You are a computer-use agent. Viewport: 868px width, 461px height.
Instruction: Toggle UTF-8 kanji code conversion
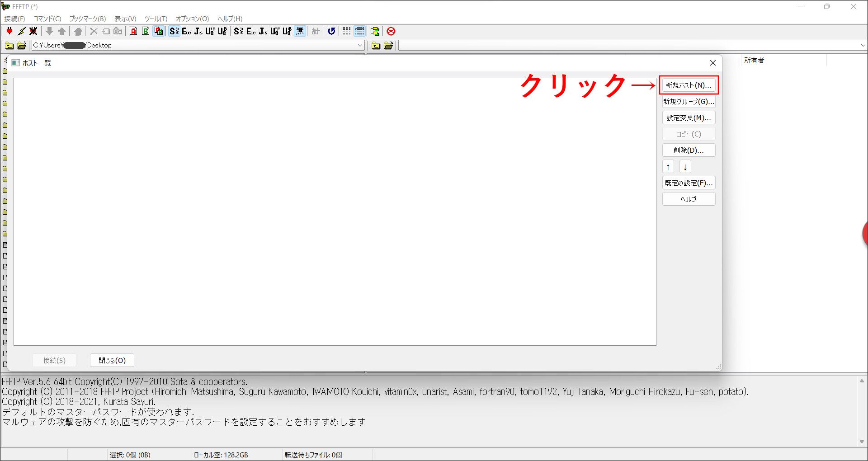pos(210,31)
